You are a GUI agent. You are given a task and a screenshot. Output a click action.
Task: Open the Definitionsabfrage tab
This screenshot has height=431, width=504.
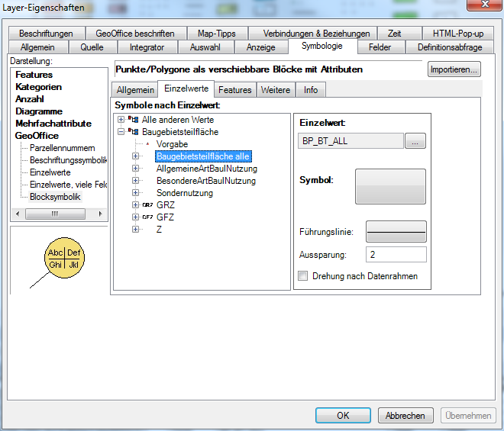[x=450, y=47]
